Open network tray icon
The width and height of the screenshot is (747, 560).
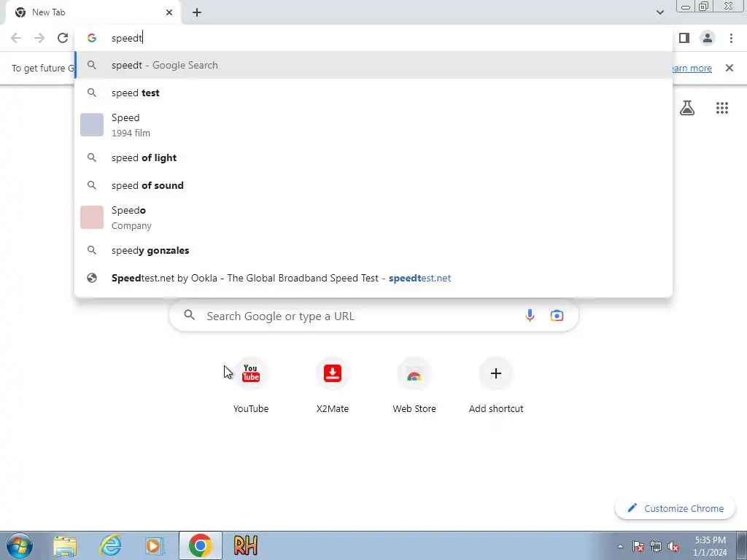[x=656, y=546]
